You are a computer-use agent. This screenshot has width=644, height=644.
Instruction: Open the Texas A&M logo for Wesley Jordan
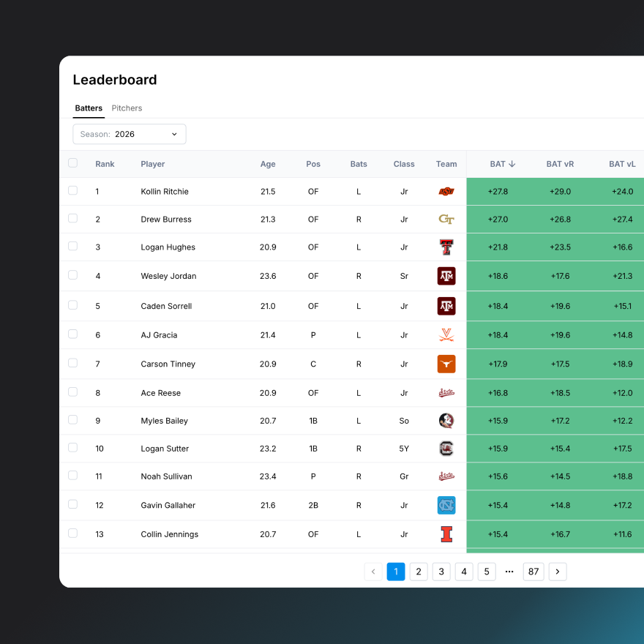tap(446, 277)
